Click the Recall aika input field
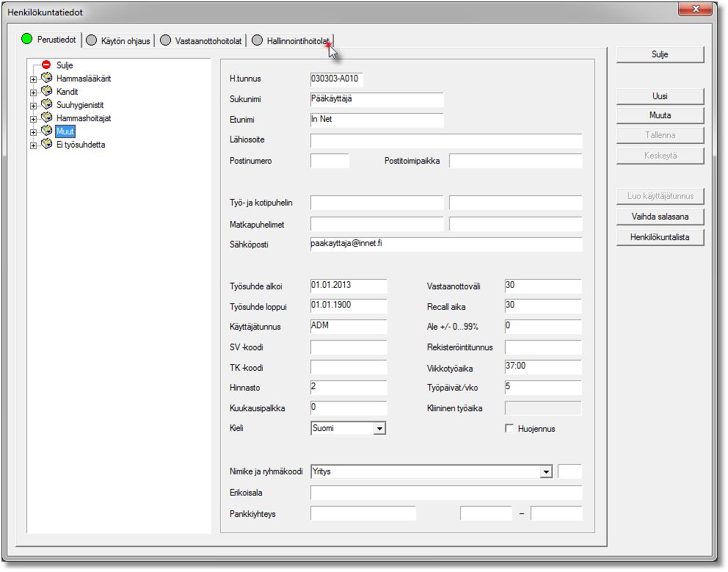Viewport: 728px width, 572px height. tap(543, 306)
